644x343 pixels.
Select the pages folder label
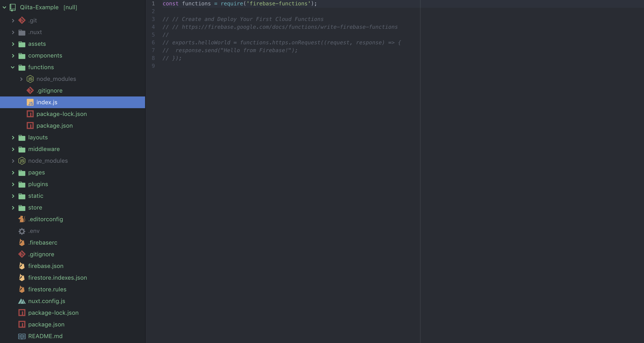(37, 173)
